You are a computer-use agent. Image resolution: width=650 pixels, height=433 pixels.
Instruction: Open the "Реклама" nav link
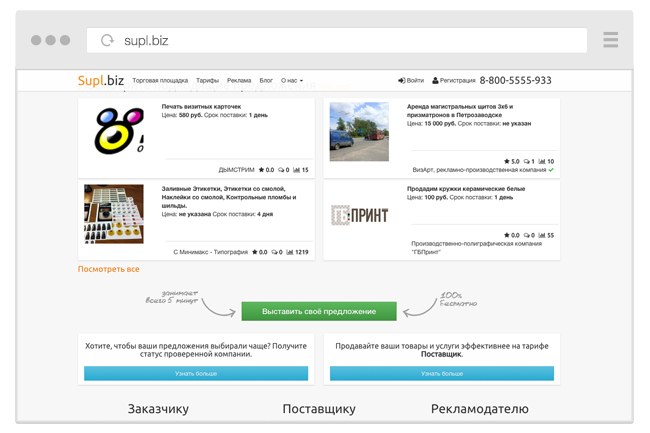click(x=239, y=80)
